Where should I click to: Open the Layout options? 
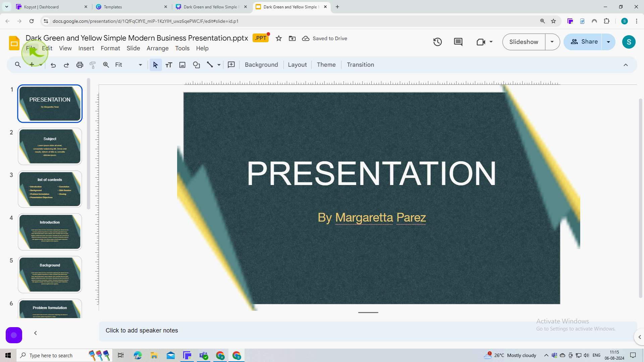tap(297, 65)
